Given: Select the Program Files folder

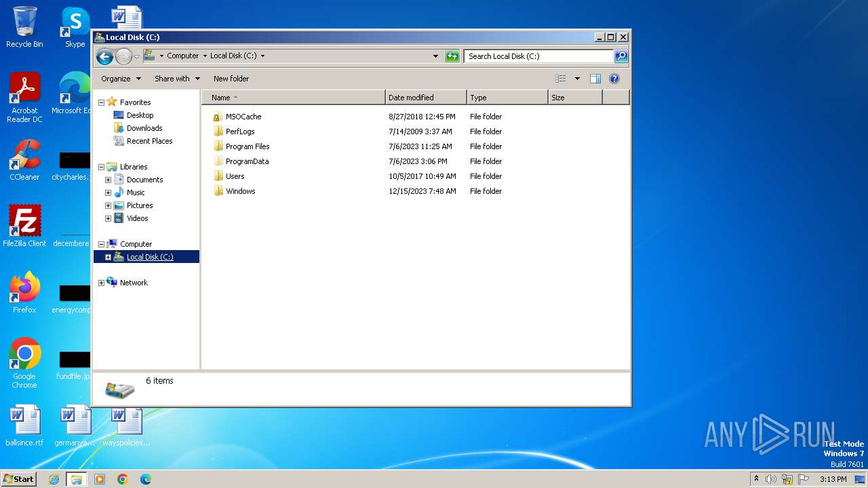Looking at the screenshot, I should click(248, 146).
